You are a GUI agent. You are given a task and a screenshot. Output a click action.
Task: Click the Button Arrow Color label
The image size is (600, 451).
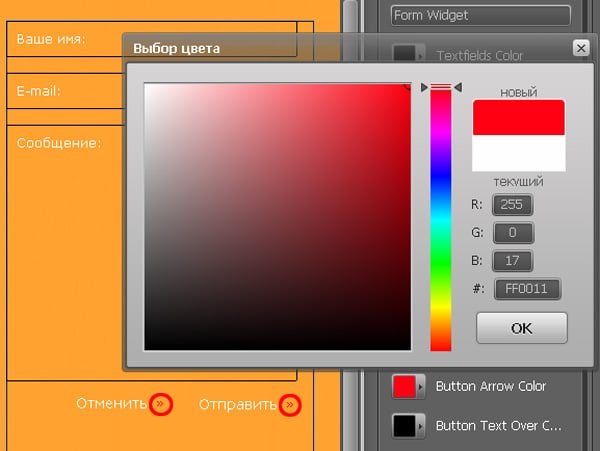[x=490, y=386]
